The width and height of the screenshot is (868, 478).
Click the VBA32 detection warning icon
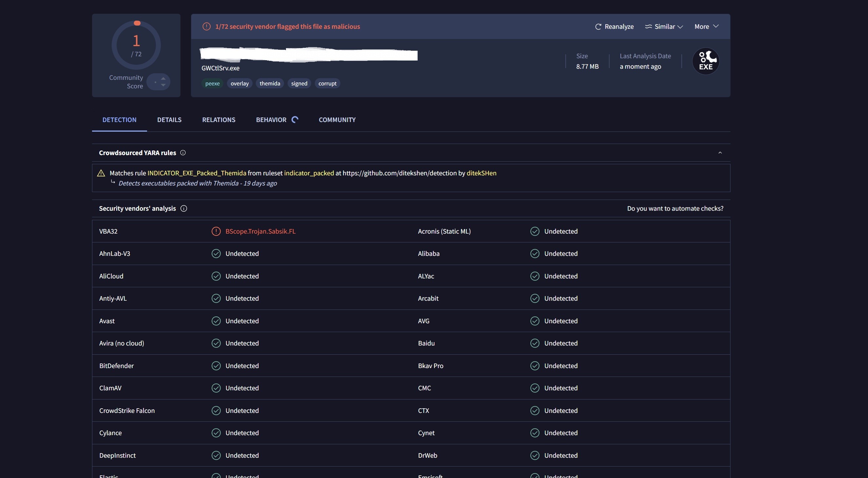coord(216,231)
